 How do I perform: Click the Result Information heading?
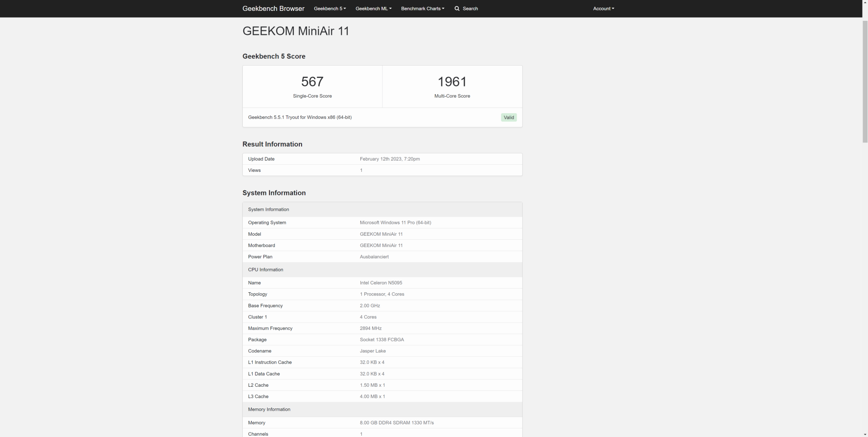pyautogui.click(x=272, y=144)
